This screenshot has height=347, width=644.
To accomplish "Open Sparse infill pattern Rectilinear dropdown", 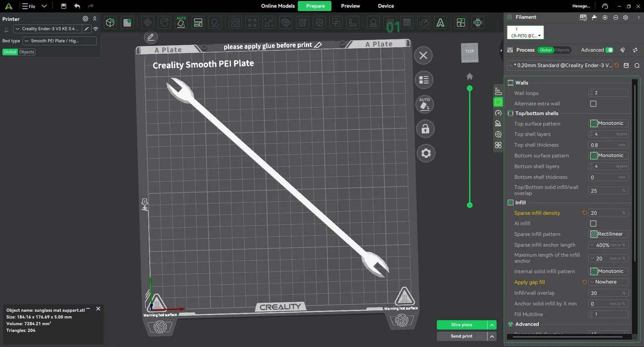I will (x=609, y=234).
